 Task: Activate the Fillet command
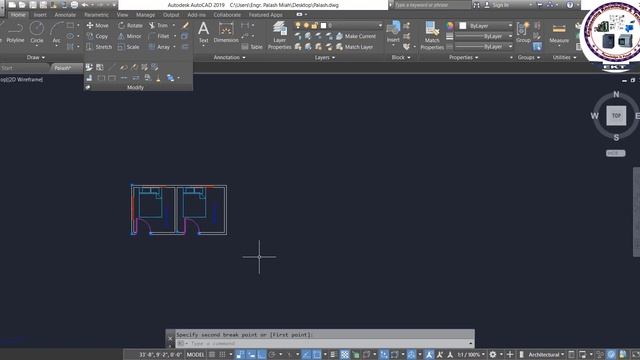pyautogui.click(x=159, y=36)
